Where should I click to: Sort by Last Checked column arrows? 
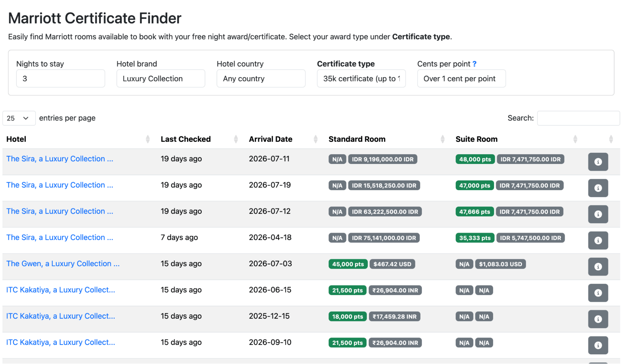[236, 139]
